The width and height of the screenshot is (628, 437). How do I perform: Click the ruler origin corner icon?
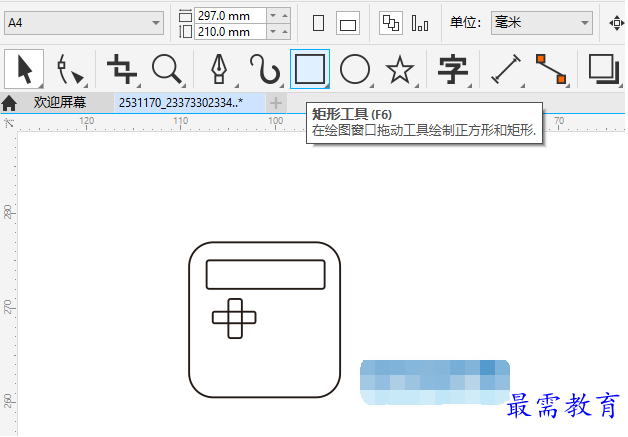coord(8,123)
